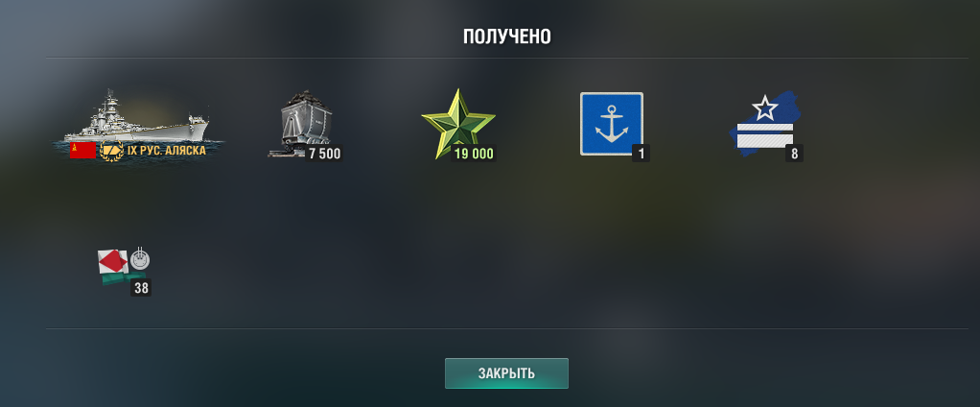Click the gold laurel premium ship badge
980x407 pixels.
click(x=111, y=151)
